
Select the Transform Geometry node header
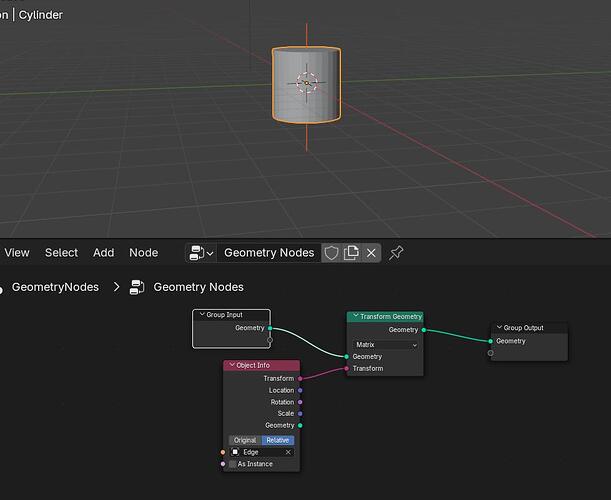point(385,316)
